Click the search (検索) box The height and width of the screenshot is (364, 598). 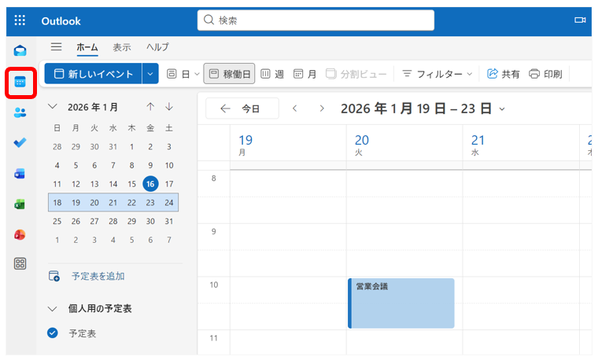pos(316,20)
